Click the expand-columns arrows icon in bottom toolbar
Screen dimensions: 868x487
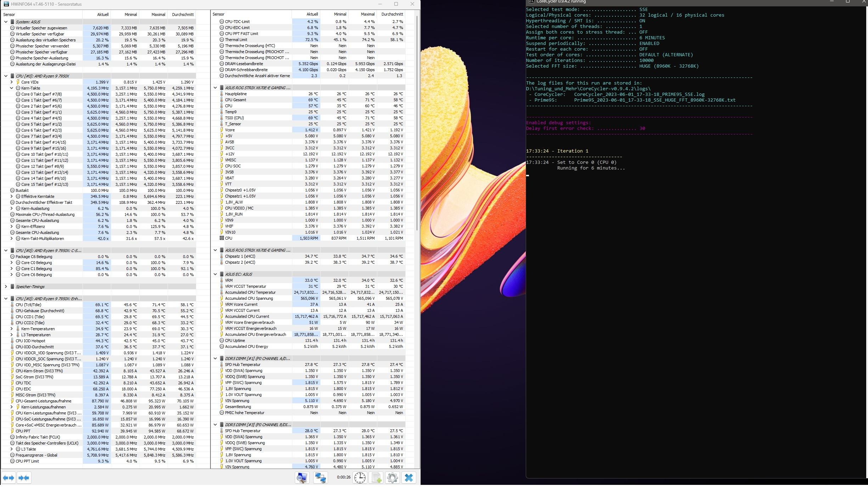(9, 478)
